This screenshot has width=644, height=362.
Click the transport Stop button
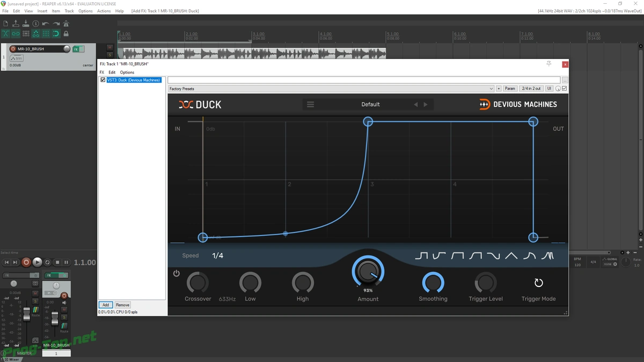[x=57, y=262]
